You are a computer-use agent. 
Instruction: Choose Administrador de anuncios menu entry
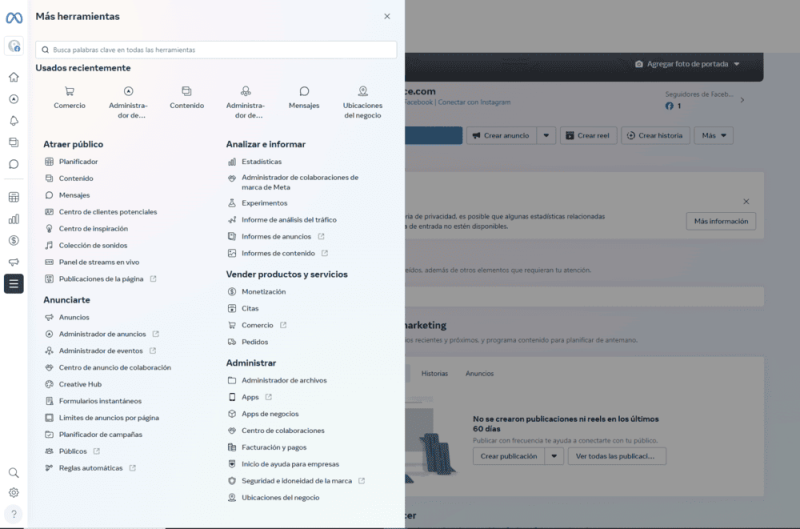(x=102, y=334)
